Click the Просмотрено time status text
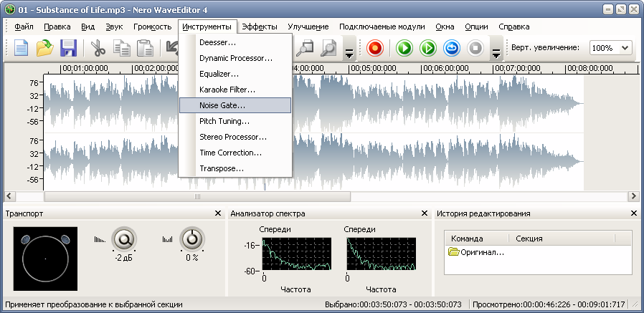The image size is (644, 313). point(549,305)
